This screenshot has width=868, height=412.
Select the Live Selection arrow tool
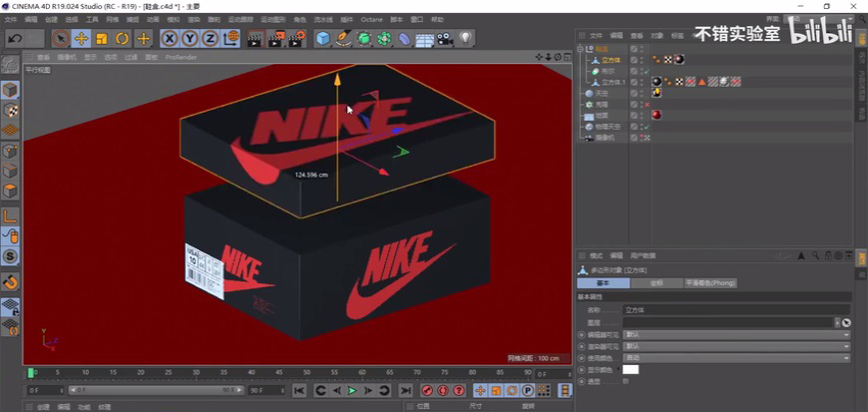pyautogui.click(x=61, y=39)
